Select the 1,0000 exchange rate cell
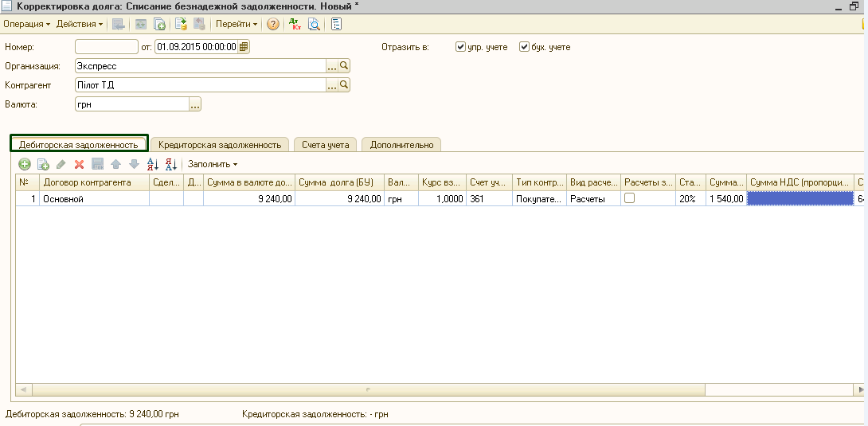 tap(441, 198)
